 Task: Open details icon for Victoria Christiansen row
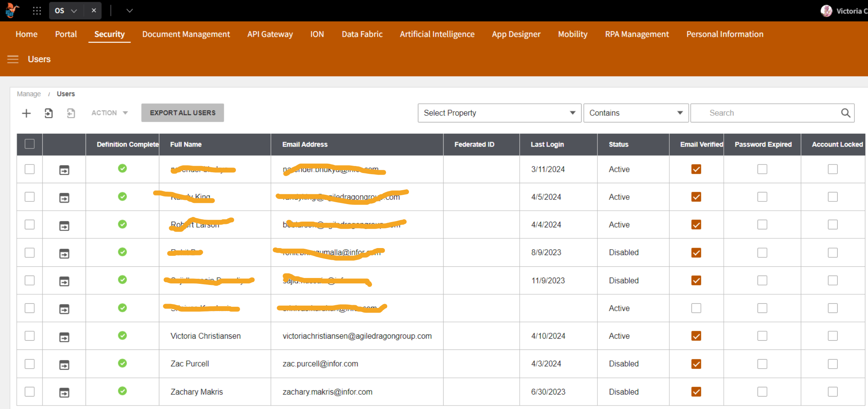(64, 337)
